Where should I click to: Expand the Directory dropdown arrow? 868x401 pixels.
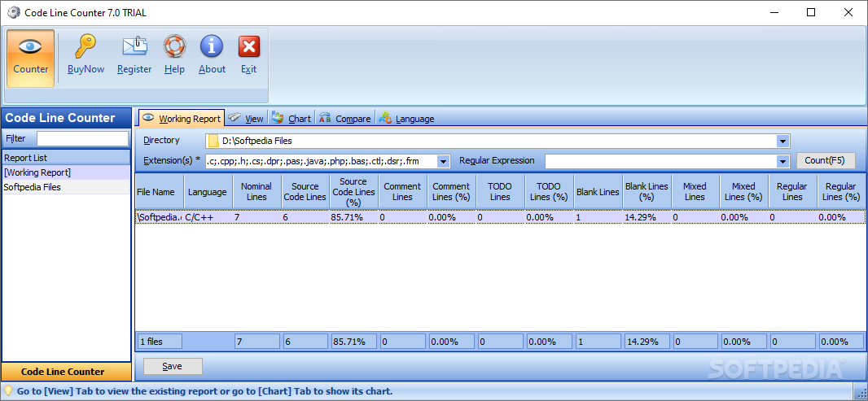(783, 141)
